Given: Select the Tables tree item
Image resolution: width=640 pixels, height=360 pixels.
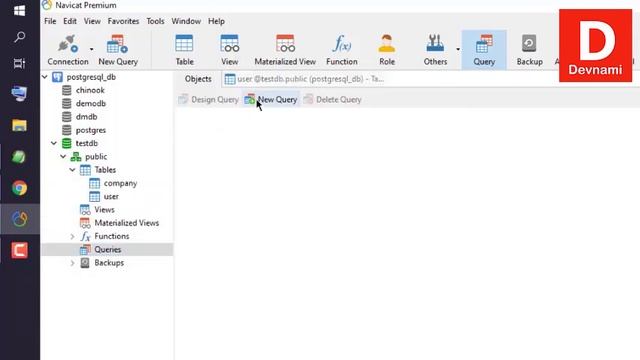Looking at the screenshot, I should 105,170.
